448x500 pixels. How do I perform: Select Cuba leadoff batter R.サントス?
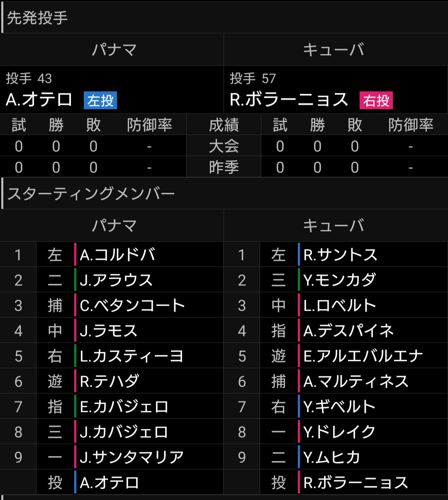(340, 255)
